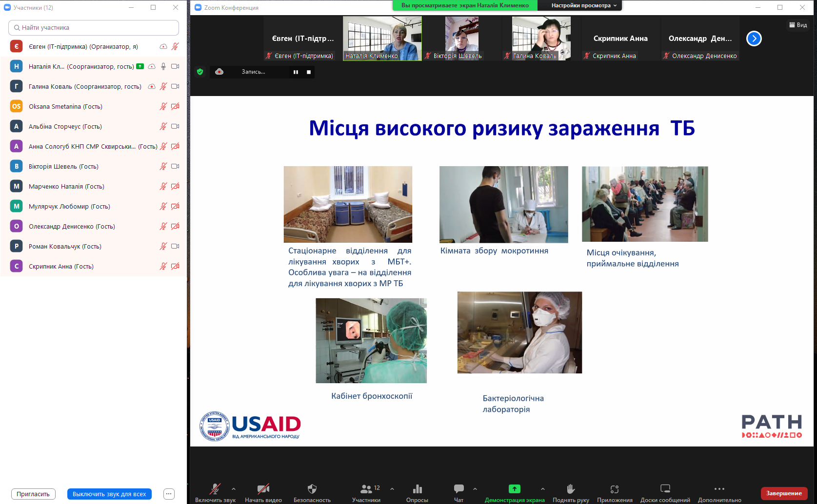Image resolution: width=817 pixels, height=504 pixels.
Task: Toggle Наталія Клименко's microphone in participant list
Action: point(163,66)
